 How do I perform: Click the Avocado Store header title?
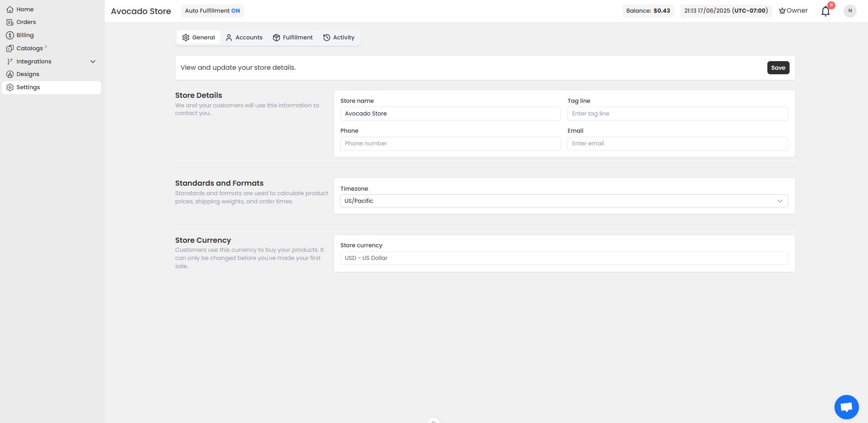click(x=141, y=11)
